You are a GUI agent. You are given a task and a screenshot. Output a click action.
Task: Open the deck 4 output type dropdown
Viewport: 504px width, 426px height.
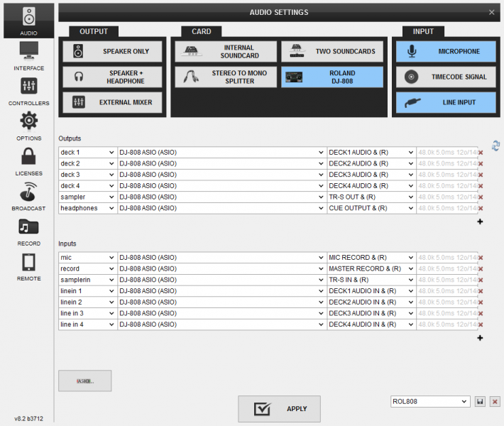point(88,186)
